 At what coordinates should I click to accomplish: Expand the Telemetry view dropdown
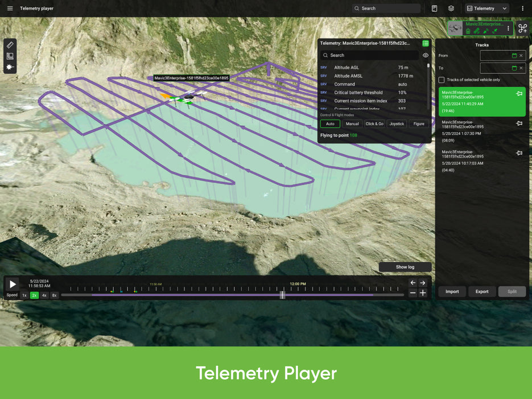pos(487,9)
